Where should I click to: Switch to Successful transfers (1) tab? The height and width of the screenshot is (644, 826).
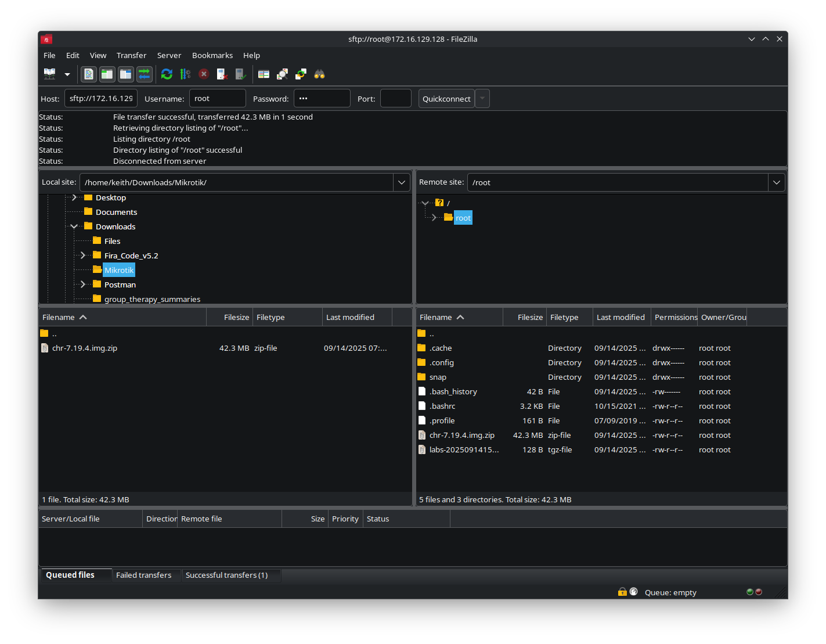click(x=231, y=575)
